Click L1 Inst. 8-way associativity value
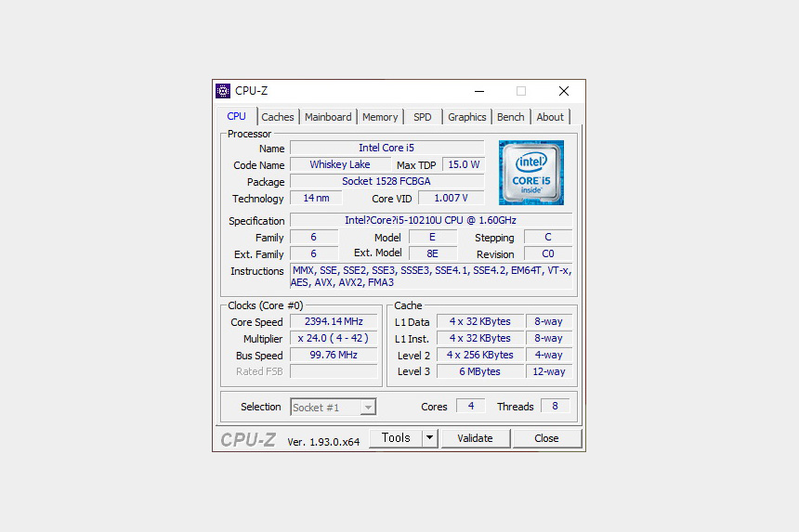 (549, 338)
